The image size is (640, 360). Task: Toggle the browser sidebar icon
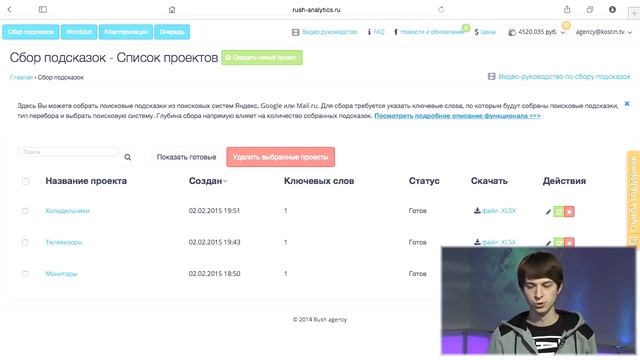[43, 9]
